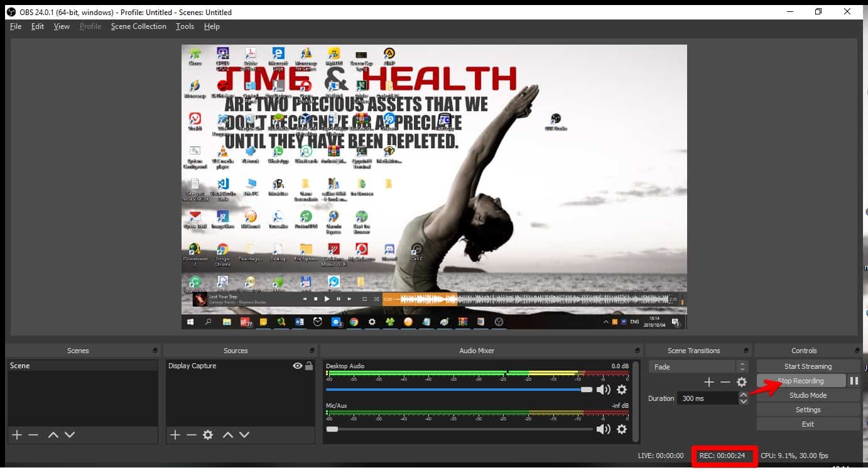Pause the recording
This screenshot has width=868, height=470.
pyautogui.click(x=854, y=381)
